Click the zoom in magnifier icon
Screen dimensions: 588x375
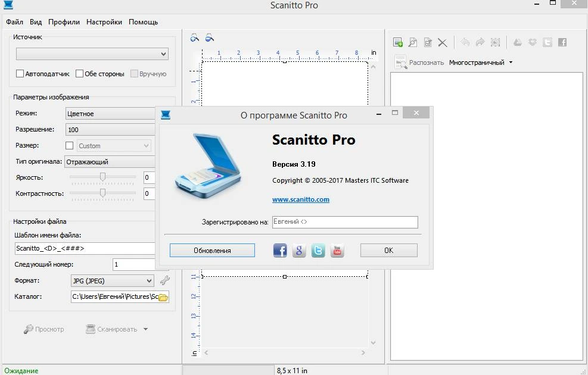point(195,38)
